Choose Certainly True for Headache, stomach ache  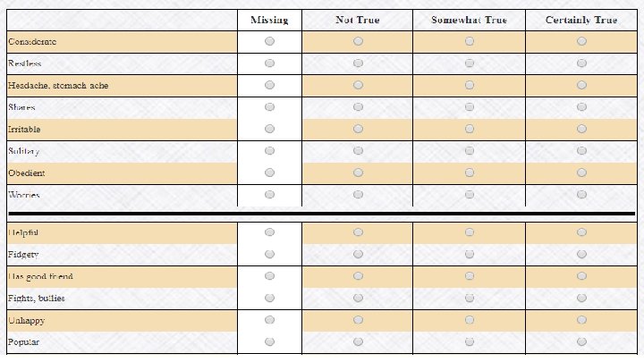581,85
